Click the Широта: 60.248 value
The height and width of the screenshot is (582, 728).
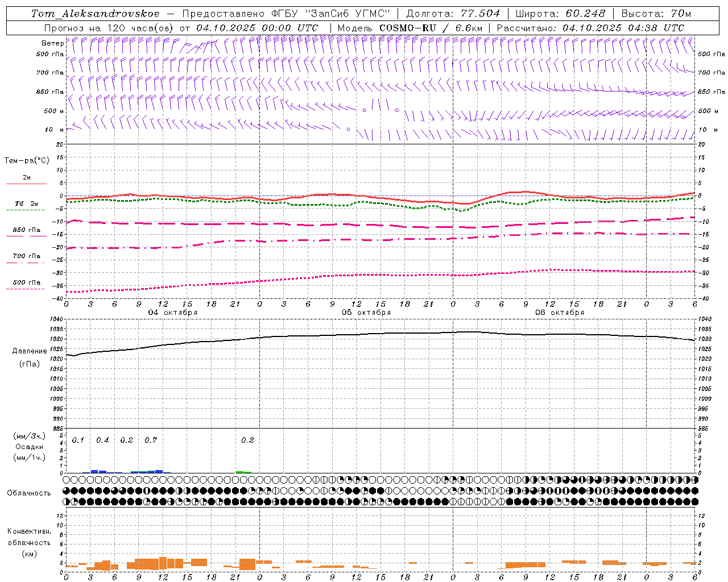click(560, 14)
